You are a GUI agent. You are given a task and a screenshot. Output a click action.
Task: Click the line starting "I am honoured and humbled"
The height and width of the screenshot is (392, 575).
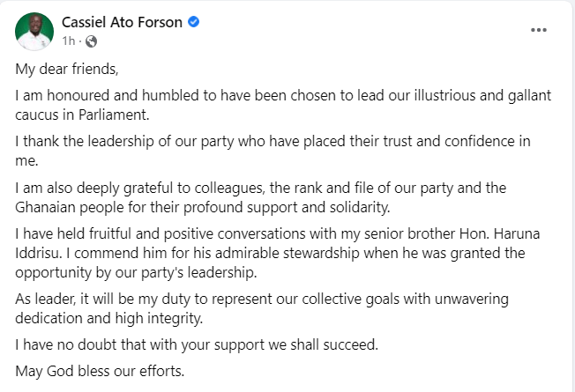(x=283, y=96)
